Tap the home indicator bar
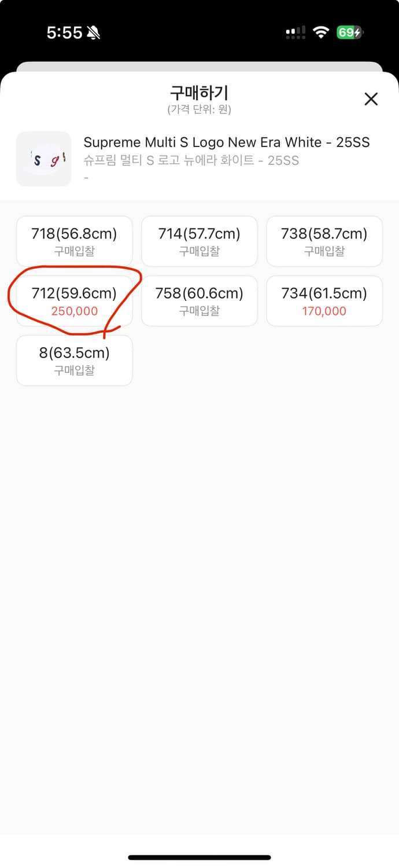399x868 pixels. tap(199, 858)
